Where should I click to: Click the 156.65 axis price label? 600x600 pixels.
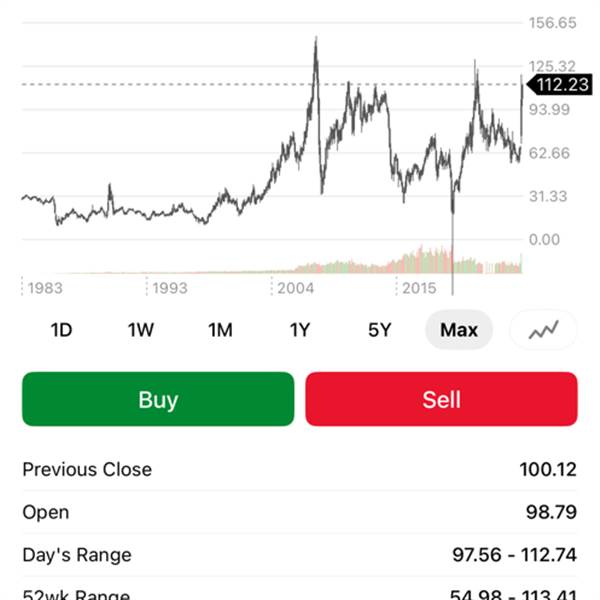[553, 22]
